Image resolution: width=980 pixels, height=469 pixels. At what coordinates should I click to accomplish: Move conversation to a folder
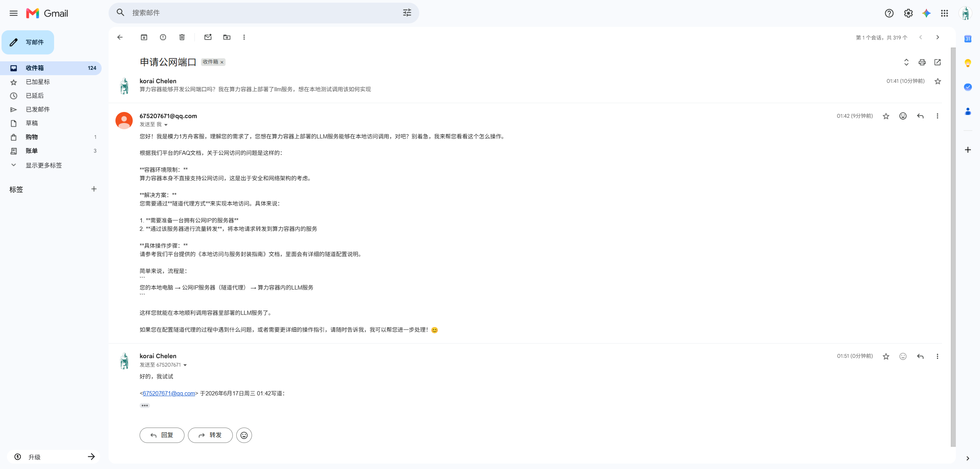pos(227,37)
